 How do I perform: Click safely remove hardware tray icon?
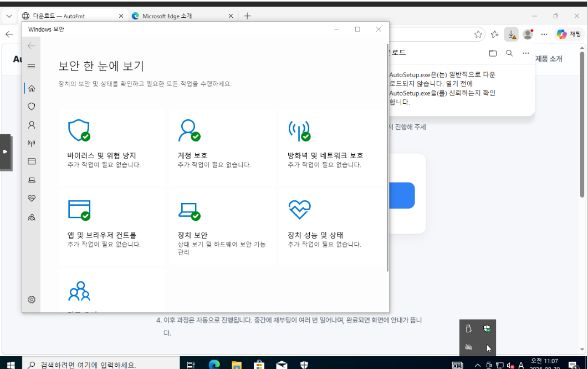(468, 329)
